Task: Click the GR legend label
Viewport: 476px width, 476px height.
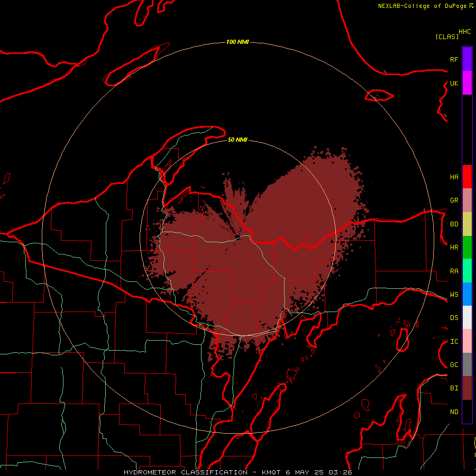Action: click(x=454, y=200)
